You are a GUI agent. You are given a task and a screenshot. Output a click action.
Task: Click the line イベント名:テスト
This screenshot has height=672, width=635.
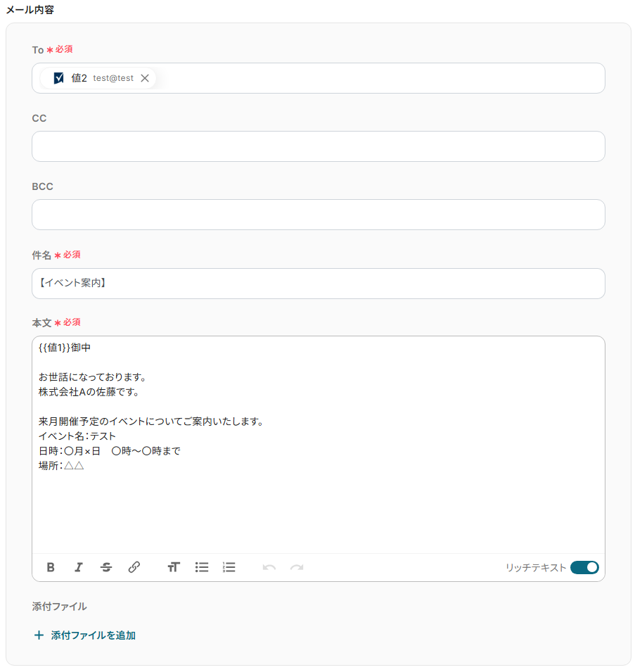tap(77, 436)
